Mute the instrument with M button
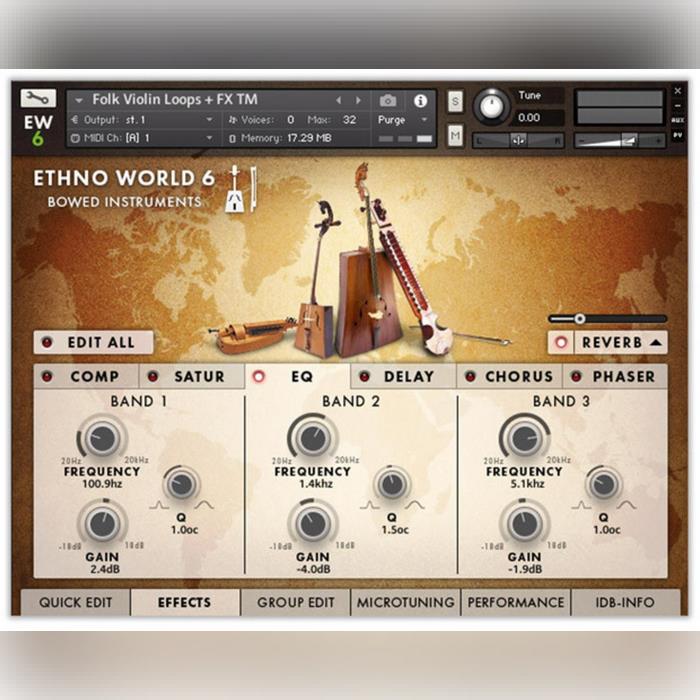Screen dimensions: 700x700 click(x=455, y=135)
